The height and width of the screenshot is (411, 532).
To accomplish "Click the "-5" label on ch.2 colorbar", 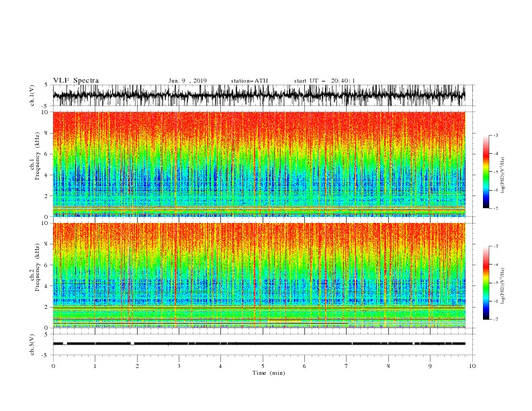I will [x=495, y=283].
